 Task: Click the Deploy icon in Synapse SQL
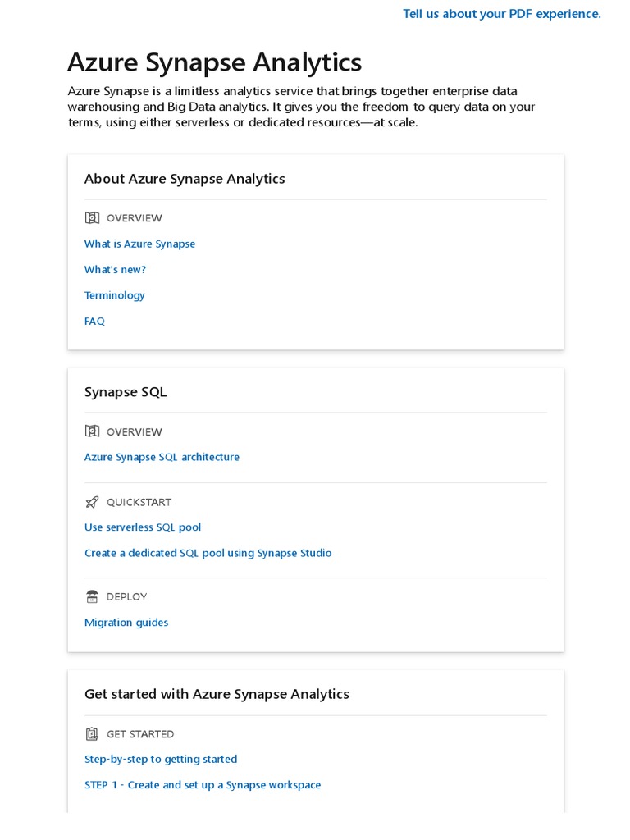pyautogui.click(x=92, y=596)
